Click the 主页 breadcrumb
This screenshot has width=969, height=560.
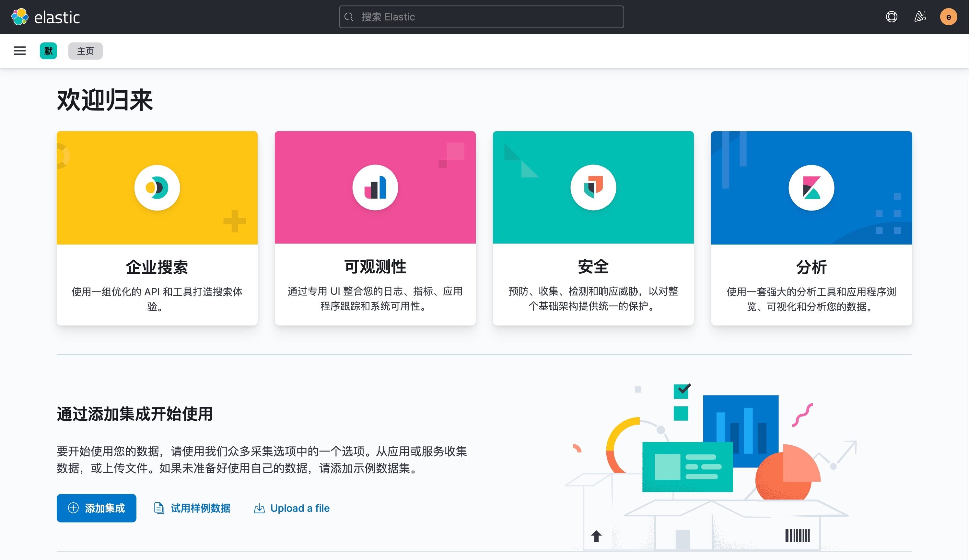click(85, 51)
